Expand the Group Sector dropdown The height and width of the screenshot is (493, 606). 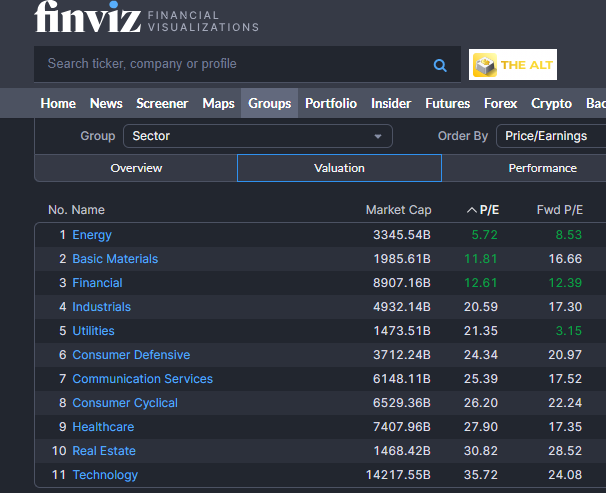coord(258,136)
